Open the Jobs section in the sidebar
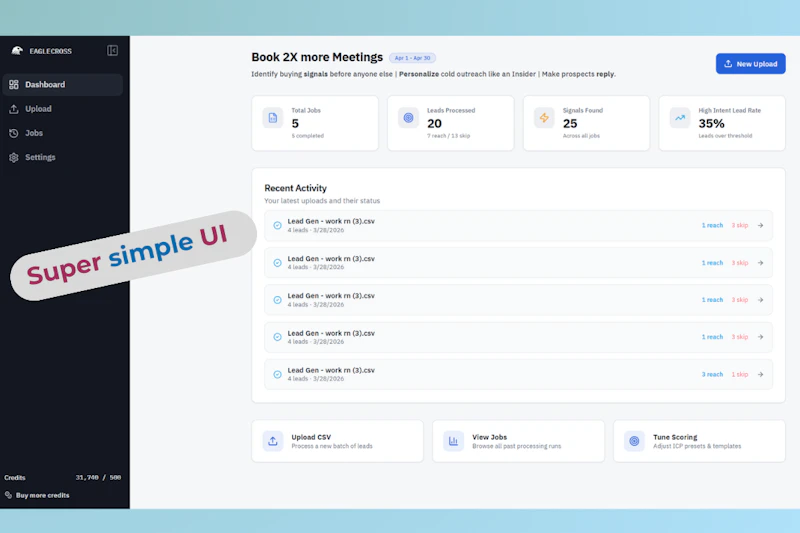The image size is (800, 533). (34, 133)
